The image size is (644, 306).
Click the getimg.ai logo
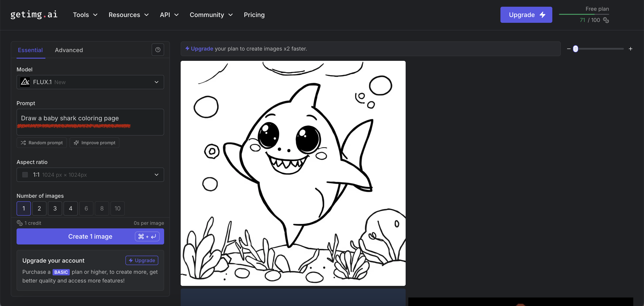click(34, 15)
